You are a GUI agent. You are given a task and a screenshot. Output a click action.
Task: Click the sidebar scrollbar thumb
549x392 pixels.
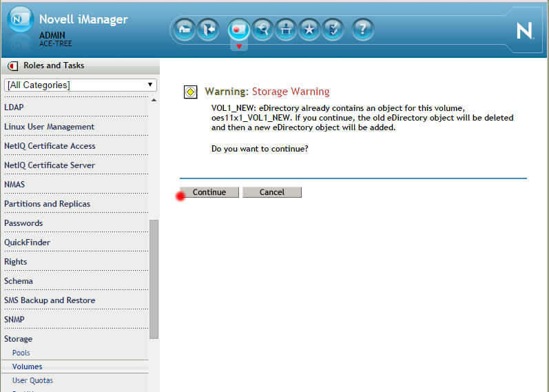(154, 279)
